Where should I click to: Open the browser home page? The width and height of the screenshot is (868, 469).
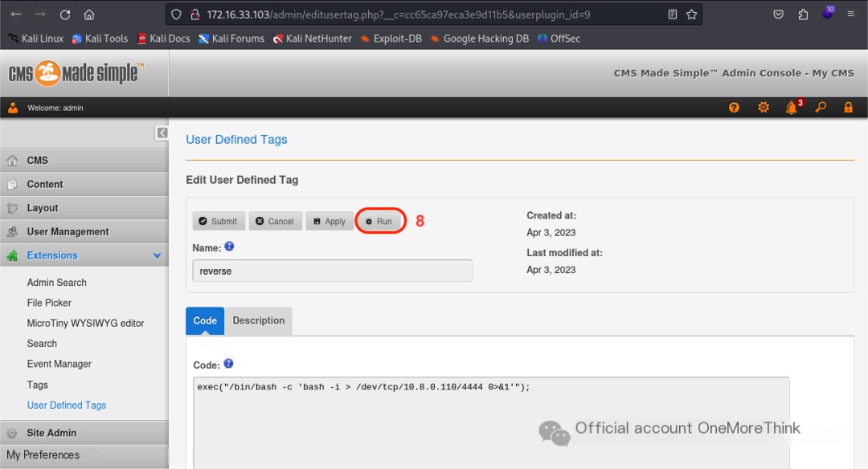click(x=89, y=14)
